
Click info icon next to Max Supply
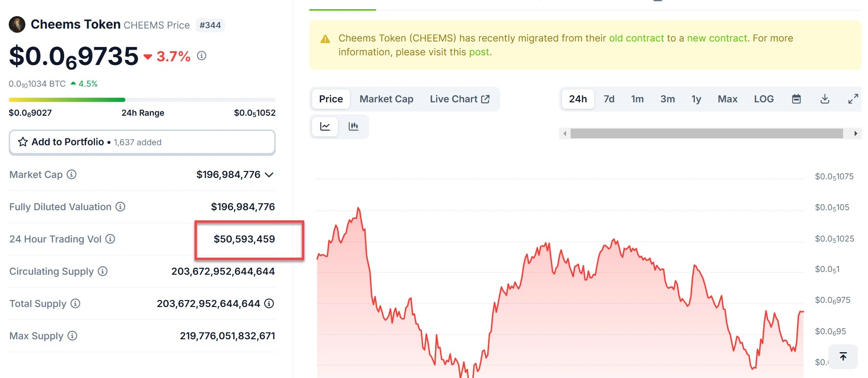pyautogui.click(x=72, y=336)
